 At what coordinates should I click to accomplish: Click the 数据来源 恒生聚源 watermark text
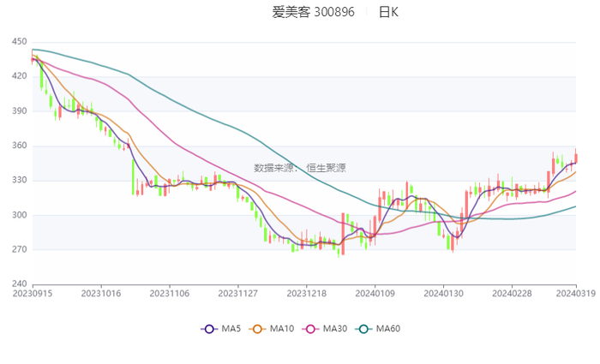(x=300, y=168)
